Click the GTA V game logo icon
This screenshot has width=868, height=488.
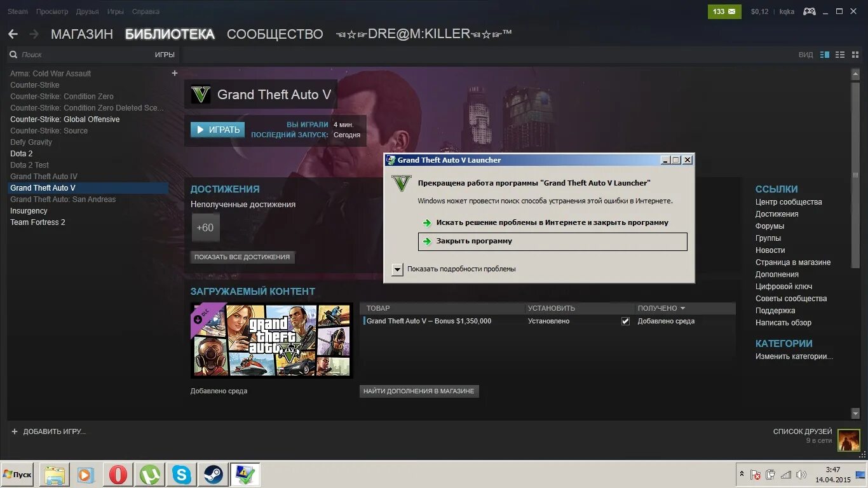201,95
